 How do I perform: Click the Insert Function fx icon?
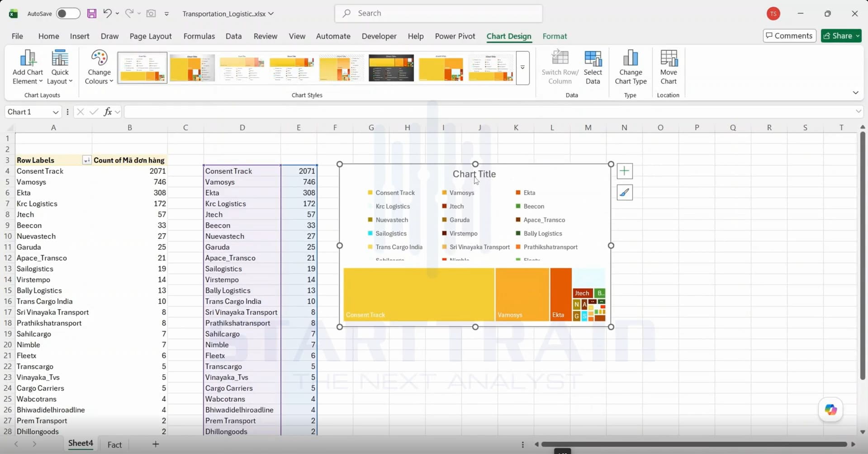108,112
